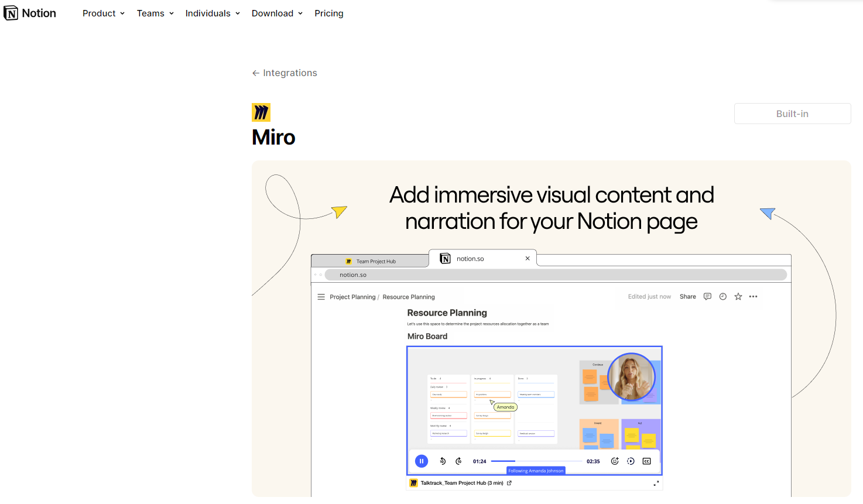The height and width of the screenshot is (504, 863).
Task: Expand Miro embed to full screen
Action: pos(656,483)
